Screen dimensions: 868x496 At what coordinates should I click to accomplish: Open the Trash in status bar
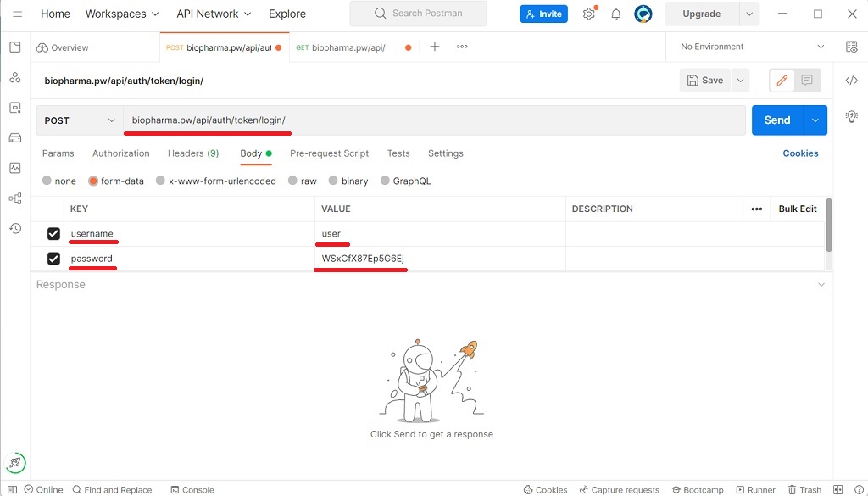pos(805,490)
